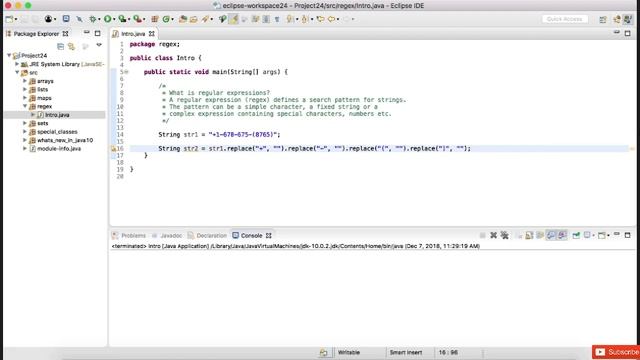This screenshot has height=360, width=640.
Task: Open the Back navigation history dropdown
Action: 338,19
